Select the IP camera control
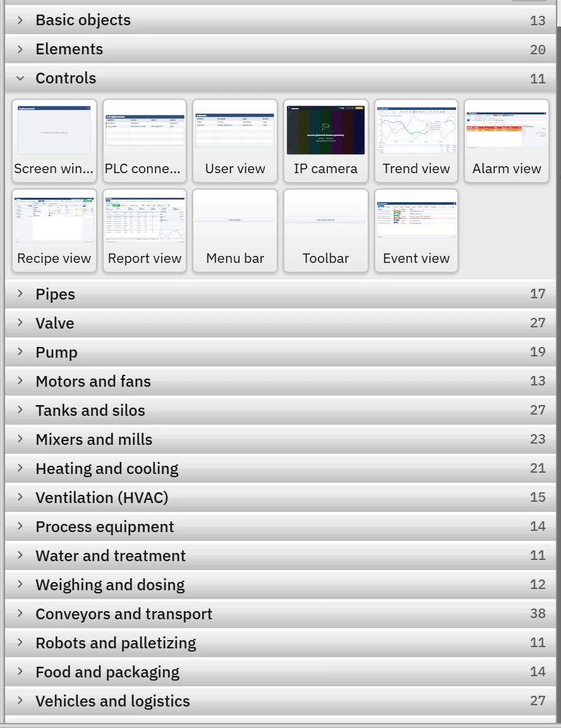The height and width of the screenshot is (728, 561). tap(326, 141)
